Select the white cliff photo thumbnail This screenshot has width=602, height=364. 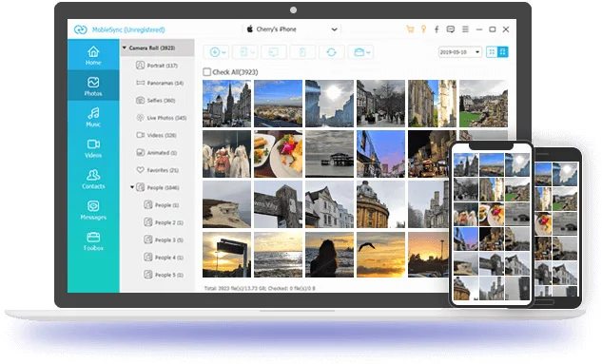pyautogui.click(x=227, y=204)
